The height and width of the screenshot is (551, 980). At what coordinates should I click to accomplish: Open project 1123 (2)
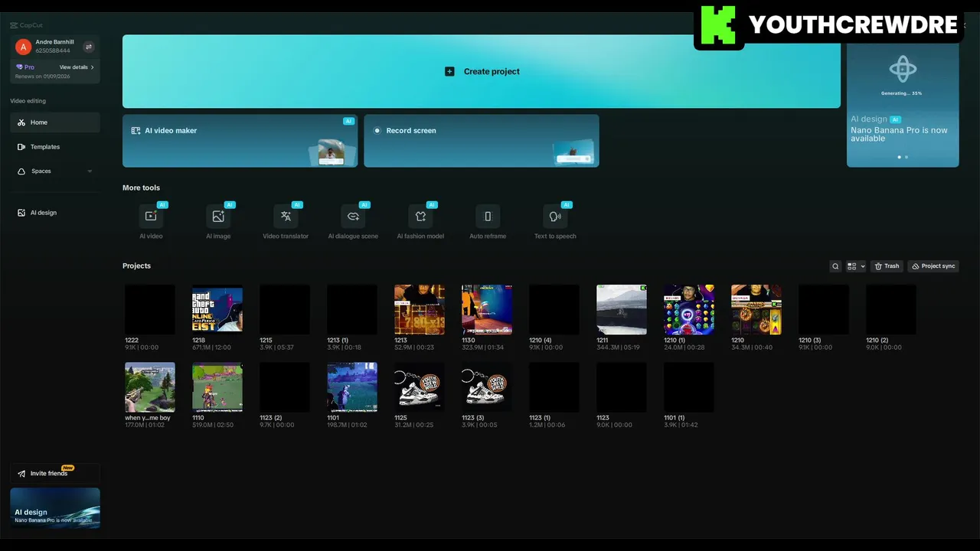pyautogui.click(x=284, y=387)
